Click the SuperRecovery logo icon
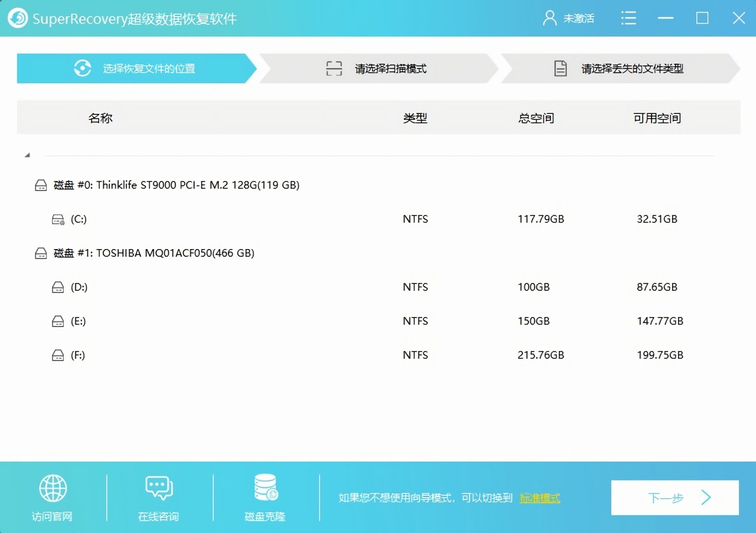Screen dimensions: 756x533 [18, 18]
